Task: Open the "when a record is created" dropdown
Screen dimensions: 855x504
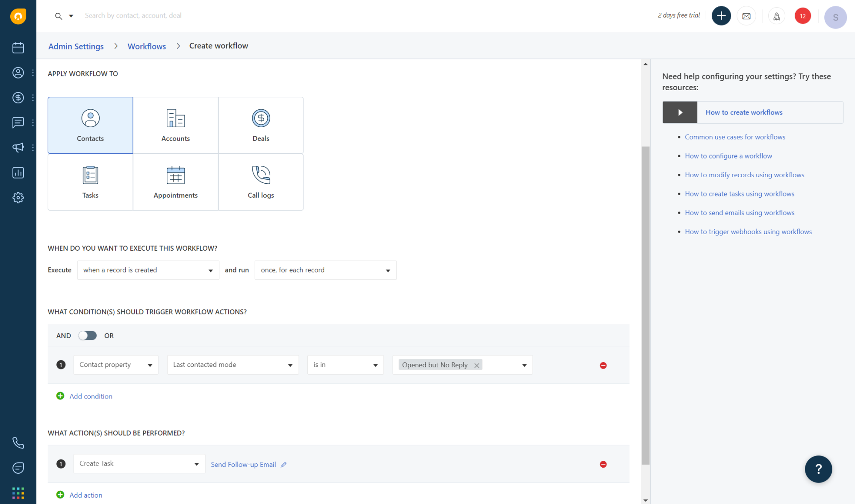Action: coord(148,270)
